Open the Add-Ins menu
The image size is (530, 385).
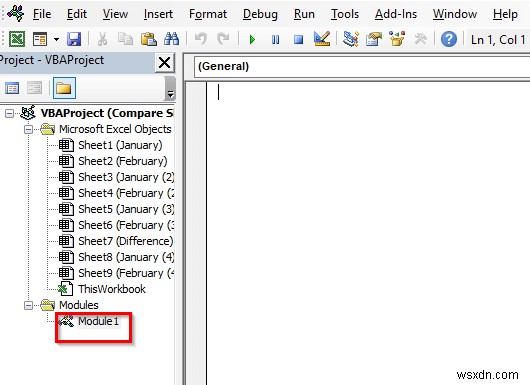coord(396,14)
